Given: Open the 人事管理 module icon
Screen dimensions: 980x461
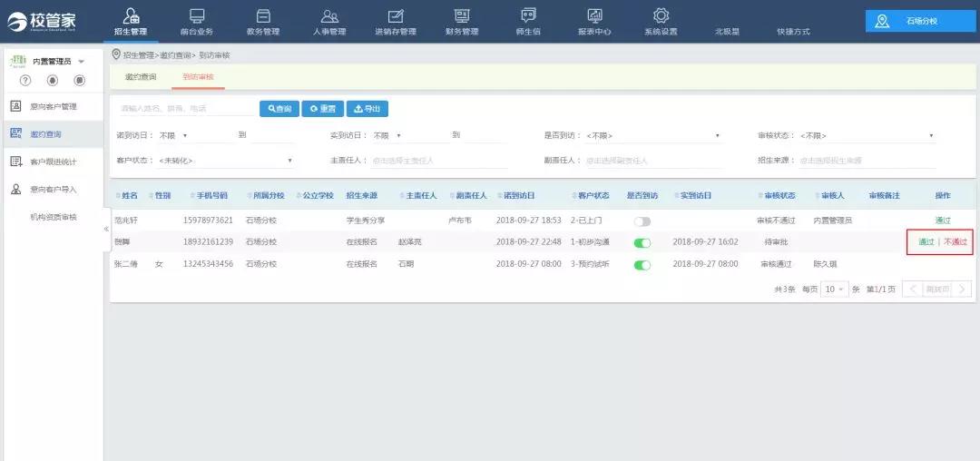Looking at the screenshot, I should [329, 16].
